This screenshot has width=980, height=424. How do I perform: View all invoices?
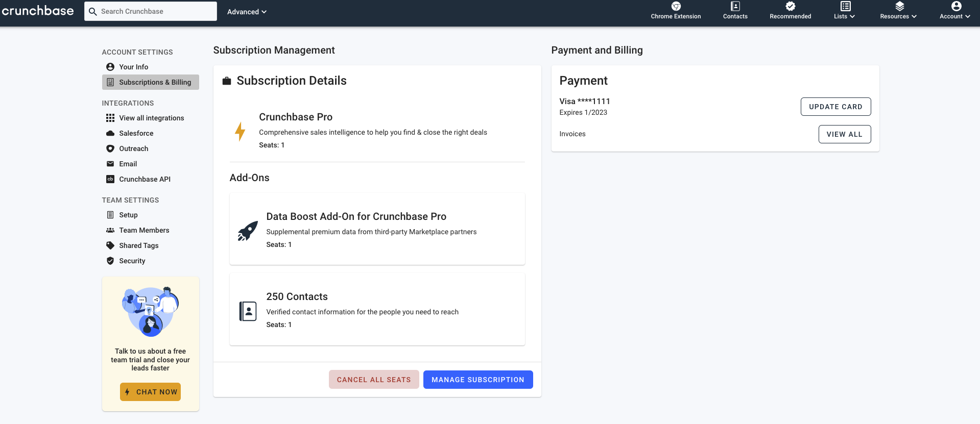point(845,134)
